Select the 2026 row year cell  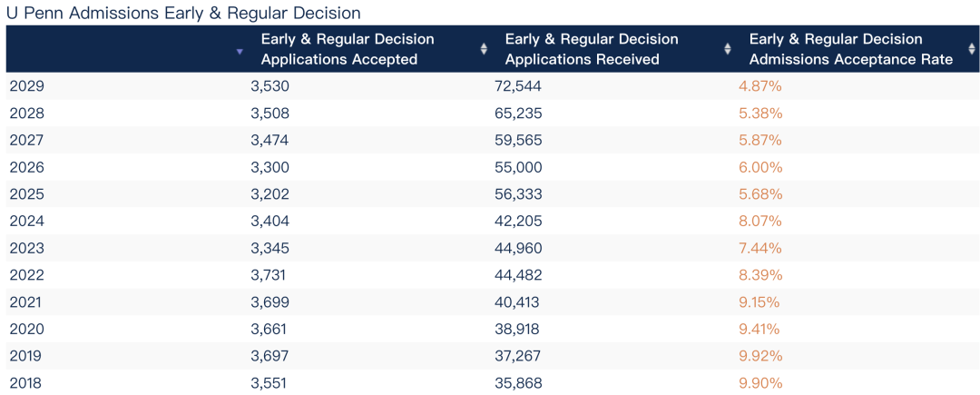26,167
